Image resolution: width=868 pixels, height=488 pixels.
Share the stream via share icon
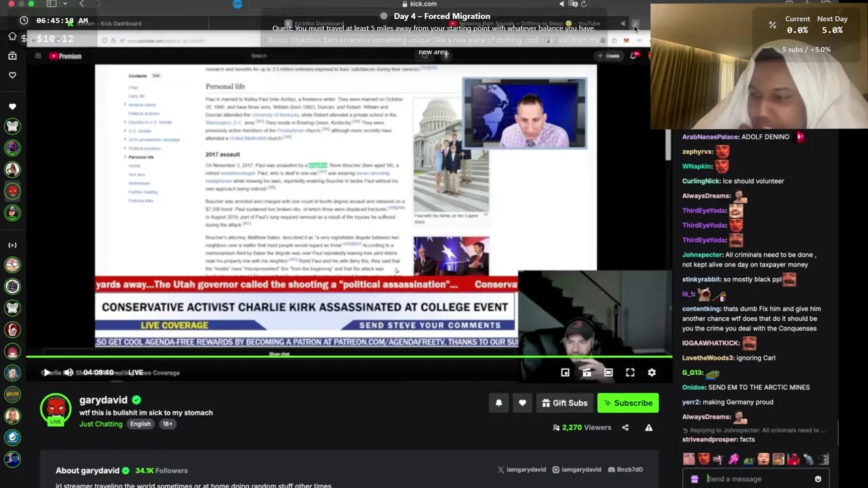tap(625, 428)
